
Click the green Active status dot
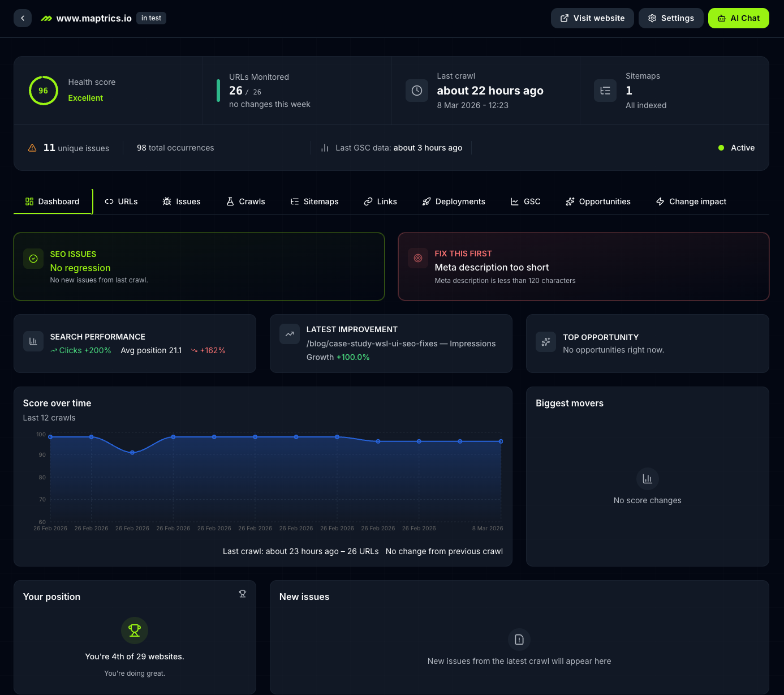point(721,148)
